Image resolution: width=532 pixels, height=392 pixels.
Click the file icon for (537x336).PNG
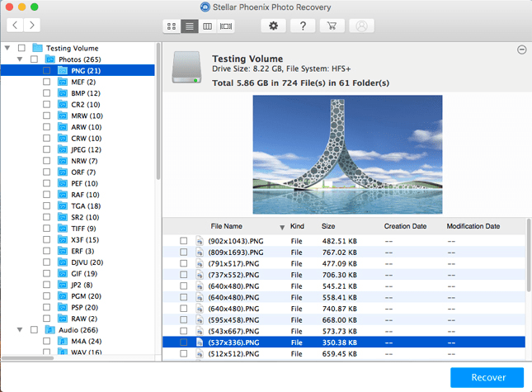point(200,342)
